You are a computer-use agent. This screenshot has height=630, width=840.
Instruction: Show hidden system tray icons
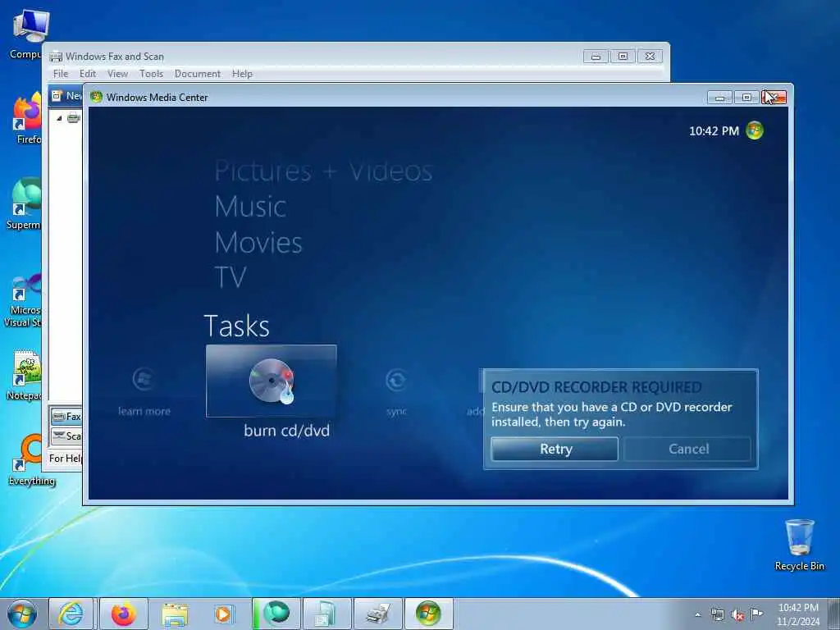697,614
